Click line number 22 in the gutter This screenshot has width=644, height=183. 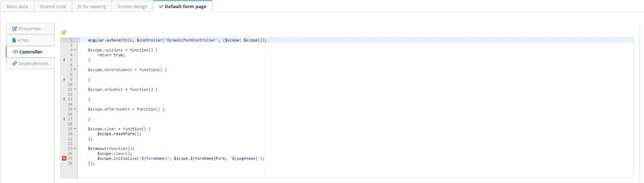(x=70, y=144)
